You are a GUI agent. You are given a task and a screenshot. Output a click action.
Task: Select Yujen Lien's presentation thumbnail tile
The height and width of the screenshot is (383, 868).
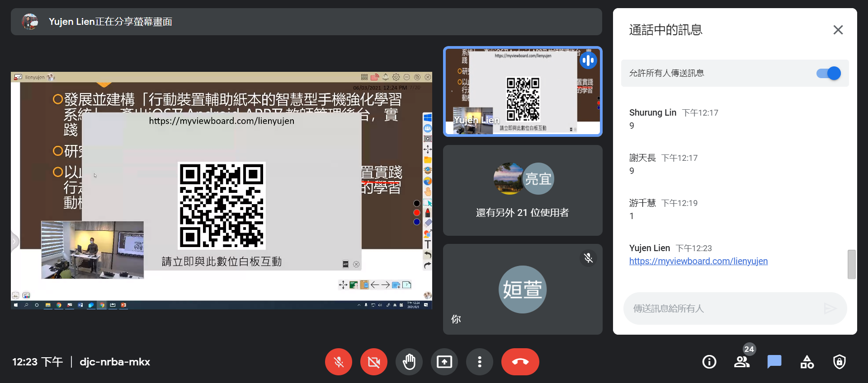pos(523,91)
